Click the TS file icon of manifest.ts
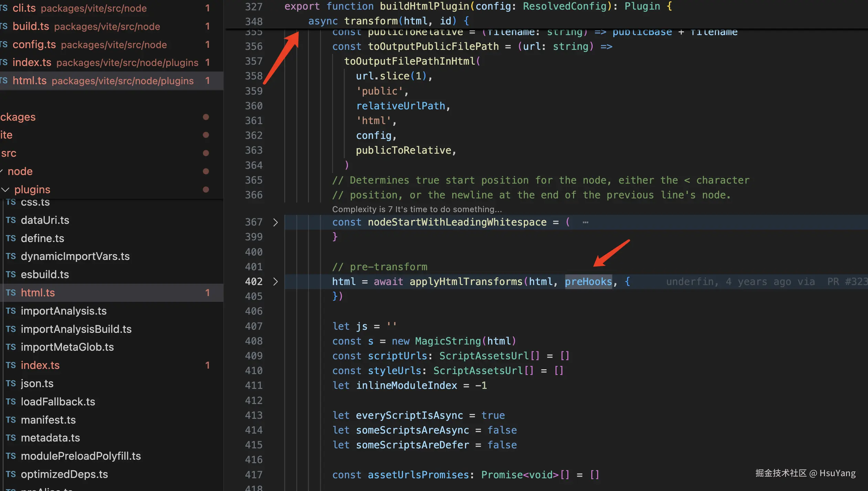Image resolution: width=868 pixels, height=491 pixels. tap(11, 420)
